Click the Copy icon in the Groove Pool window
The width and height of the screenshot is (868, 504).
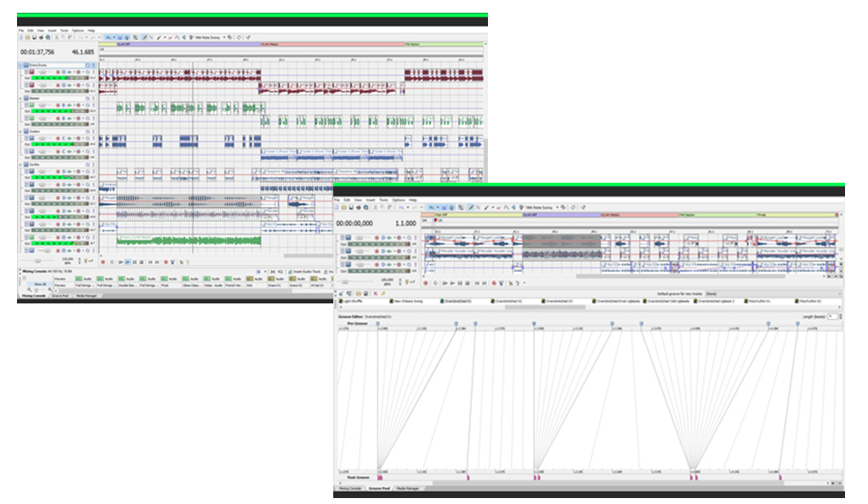383,207
